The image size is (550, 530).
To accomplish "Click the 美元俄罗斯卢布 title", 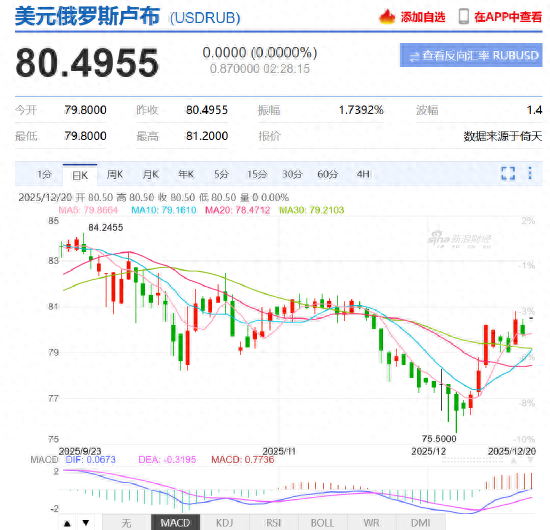I will (x=87, y=16).
